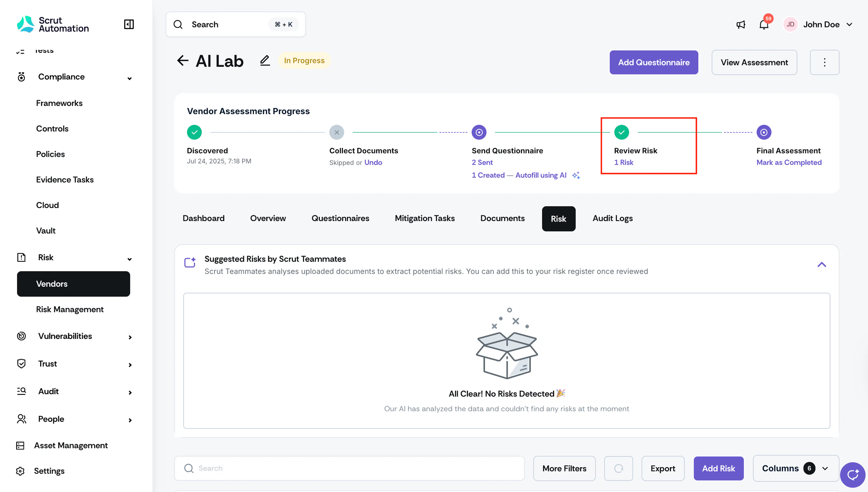Open the Columns dropdown

tap(795, 468)
